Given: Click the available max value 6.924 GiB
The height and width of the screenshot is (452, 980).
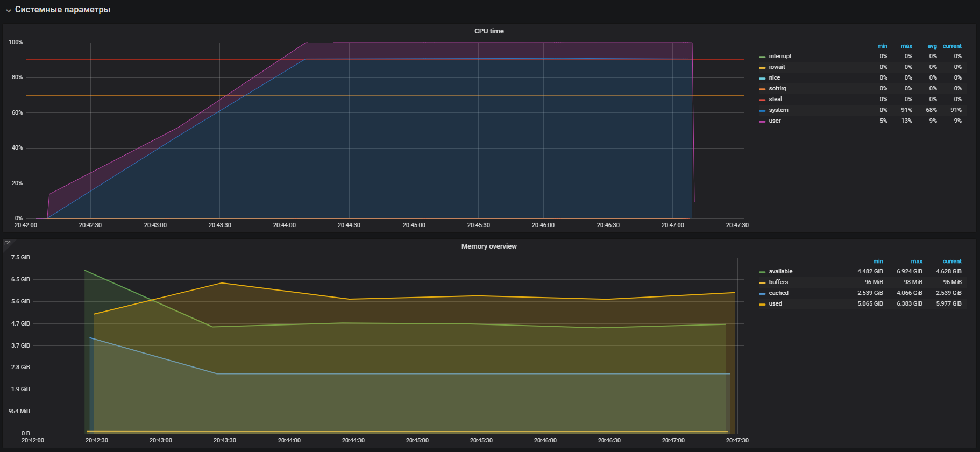Looking at the screenshot, I should click(910, 271).
